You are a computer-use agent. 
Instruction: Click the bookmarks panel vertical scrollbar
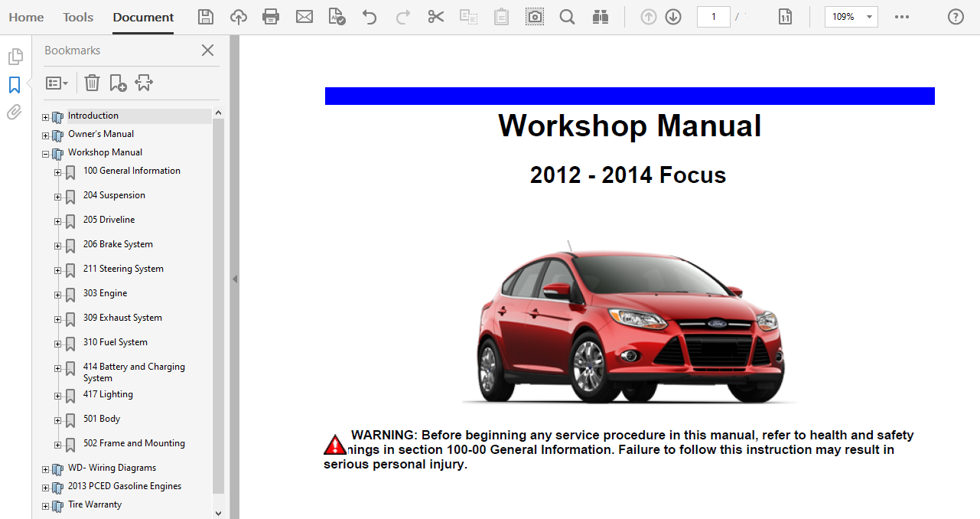point(218,306)
